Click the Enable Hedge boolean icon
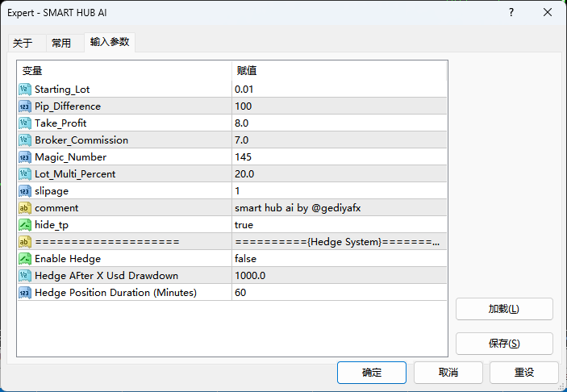567x392 pixels. click(x=25, y=258)
